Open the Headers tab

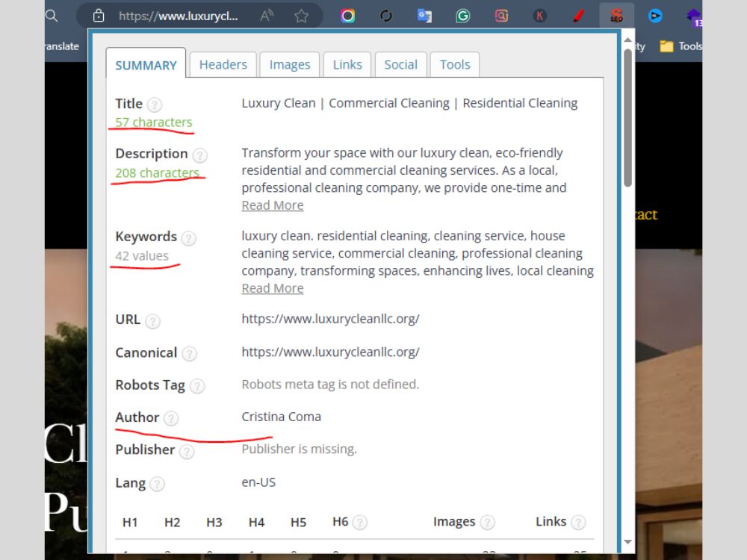223,64
